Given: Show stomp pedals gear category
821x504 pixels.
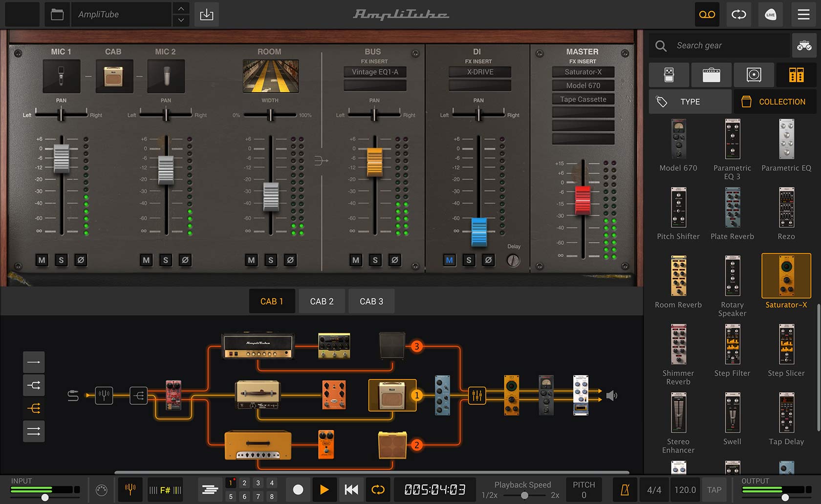Looking at the screenshot, I should (669, 75).
